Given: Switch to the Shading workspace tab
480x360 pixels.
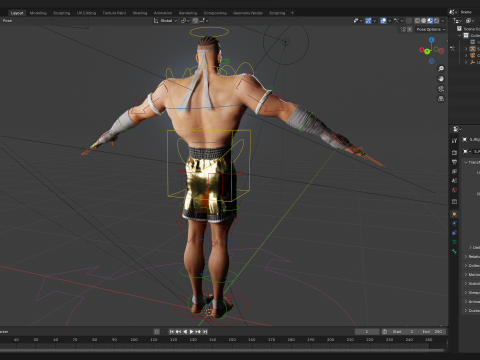Looking at the screenshot, I should coord(140,13).
